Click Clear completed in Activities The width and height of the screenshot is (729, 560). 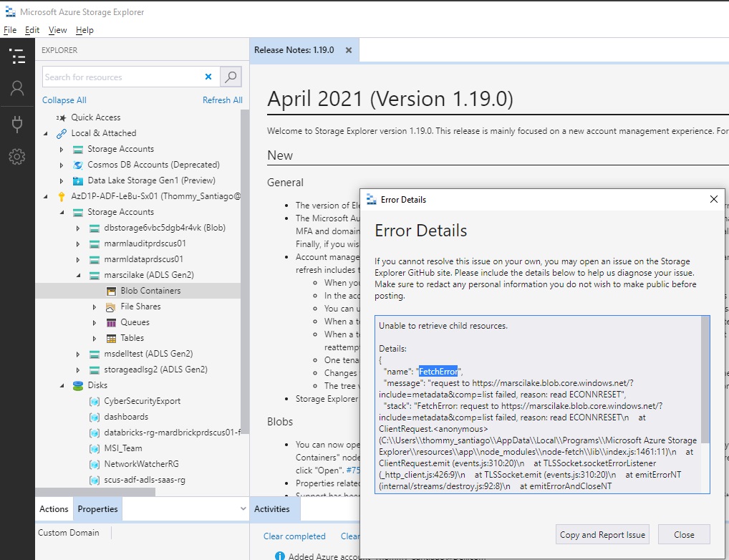pyautogui.click(x=294, y=536)
